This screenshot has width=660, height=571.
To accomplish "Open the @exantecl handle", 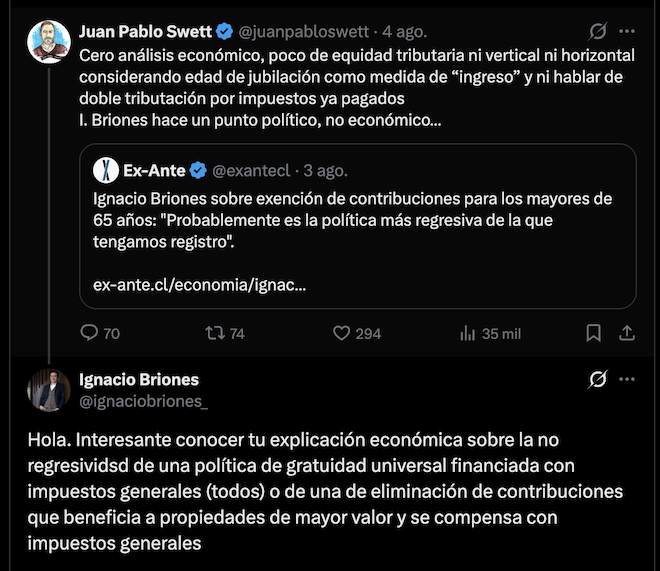I will (x=251, y=170).
